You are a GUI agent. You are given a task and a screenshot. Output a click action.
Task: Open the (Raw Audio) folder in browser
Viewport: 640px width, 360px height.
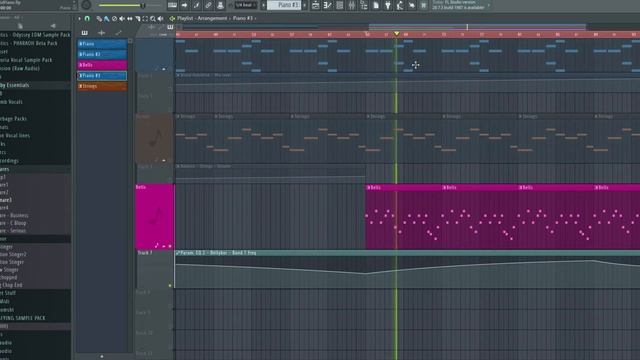click(20, 69)
